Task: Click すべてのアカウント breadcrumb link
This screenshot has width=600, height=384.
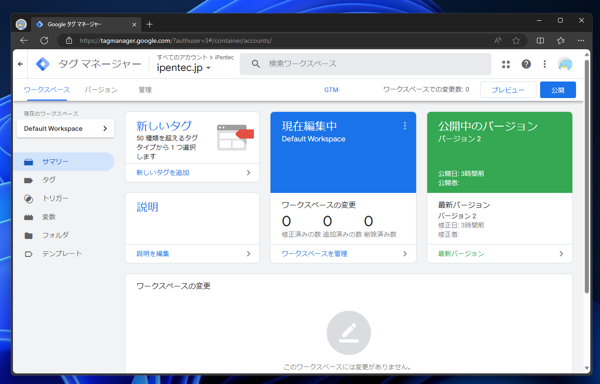Action: pyautogui.click(x=182, y=57)
